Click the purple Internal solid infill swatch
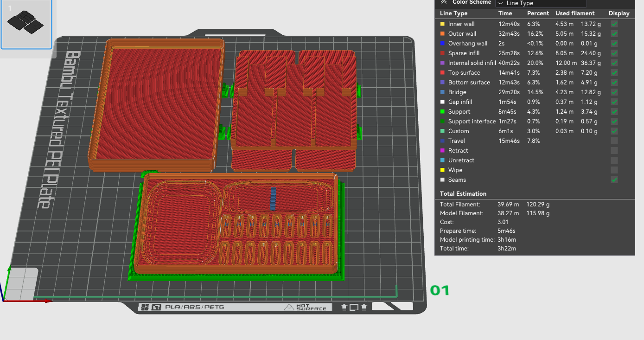This screenshot has height=340, width=644. tap(442, 63)
